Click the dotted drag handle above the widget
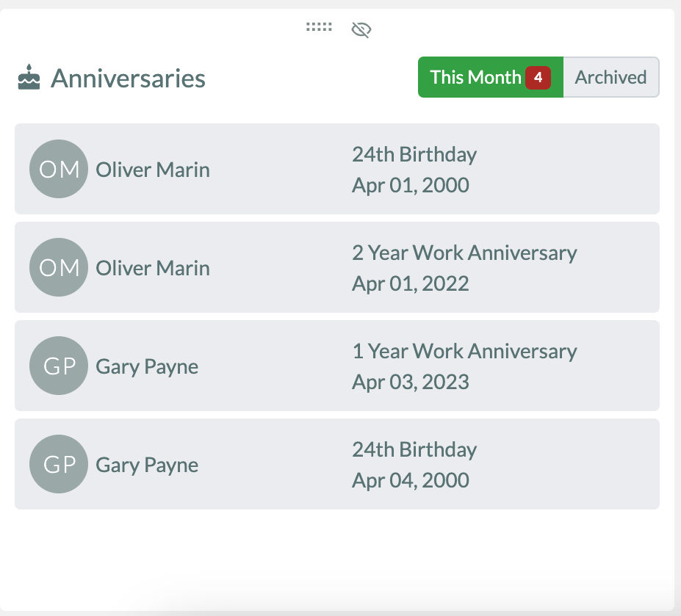Image resolution: width=681 pixels, height=616 pixels. point(319,28)
